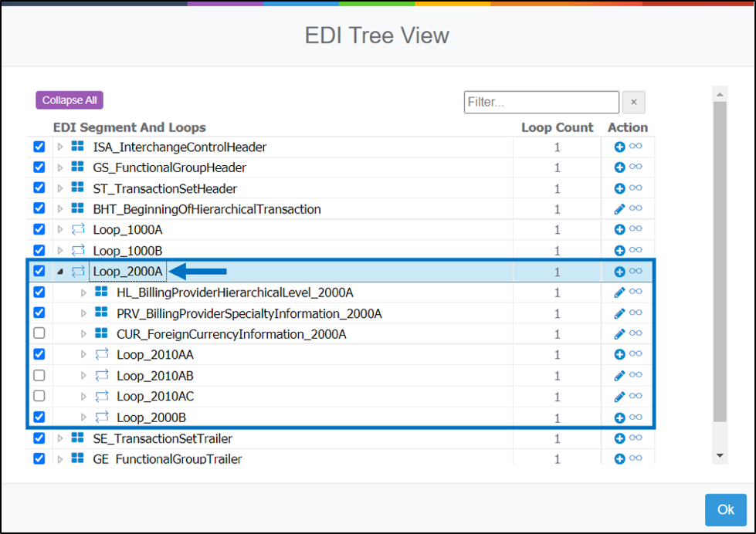Click link icon in BHT_BeginningOfHierarchicalTransaction row

tap(636, 208)
